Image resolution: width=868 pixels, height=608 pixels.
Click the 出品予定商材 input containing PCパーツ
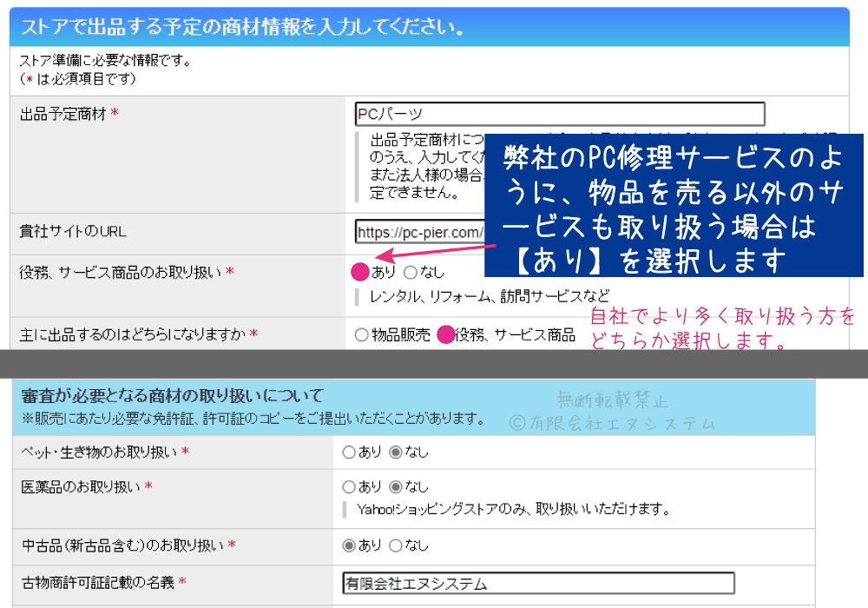(x=560, y=114)
